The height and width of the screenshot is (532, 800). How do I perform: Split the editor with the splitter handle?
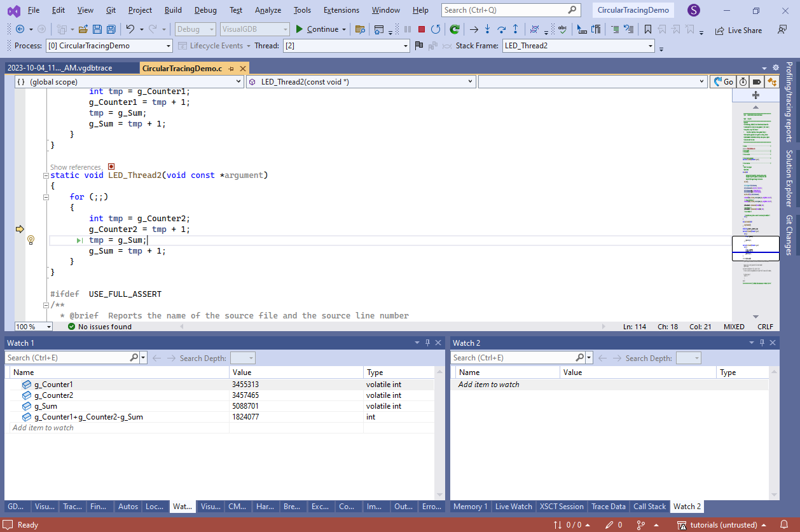click(x=755, y=95)
